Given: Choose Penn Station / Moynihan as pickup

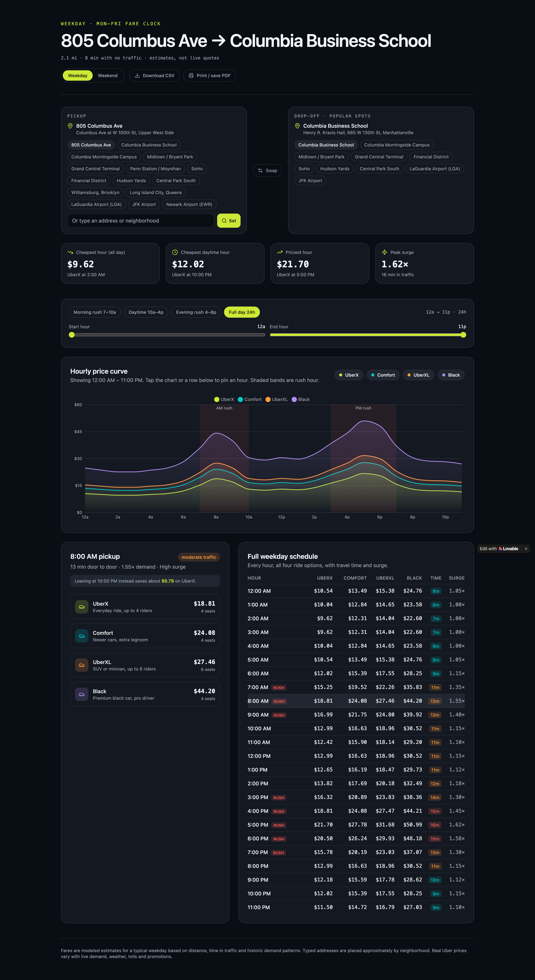Looking at the screenshot, I should pyautogui.click(x=155, y=169).
